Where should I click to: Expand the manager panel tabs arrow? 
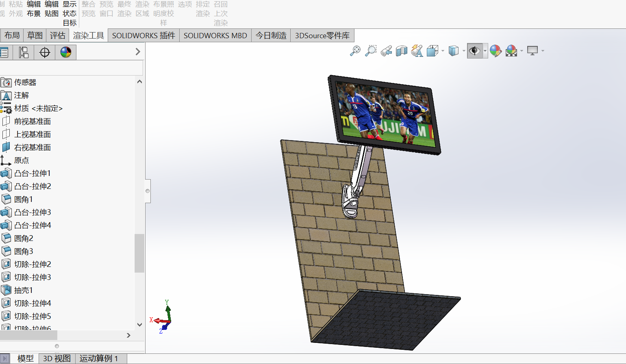[138, 52]
